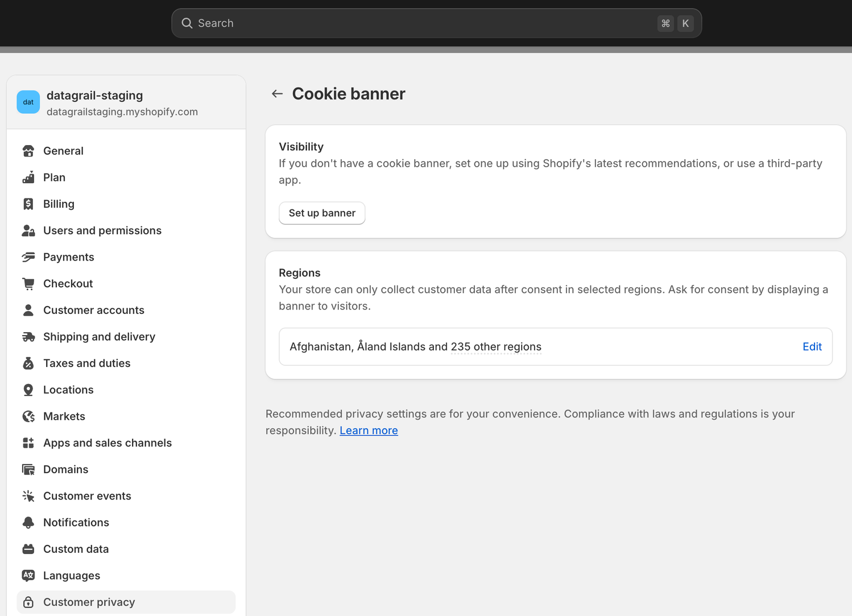
Task: Edit the consent regions list
Action: point(812,346)
